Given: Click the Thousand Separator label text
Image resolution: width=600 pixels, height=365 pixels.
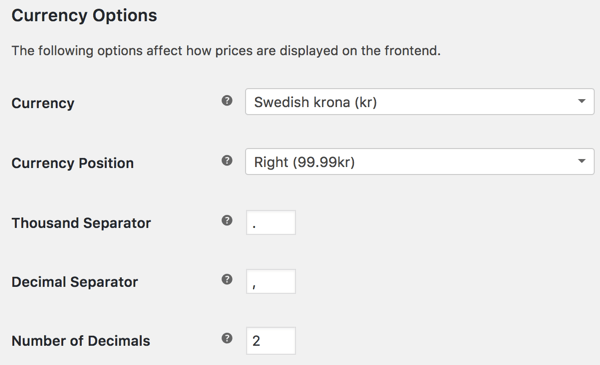Looking at the screenshot, I should 81,223.
